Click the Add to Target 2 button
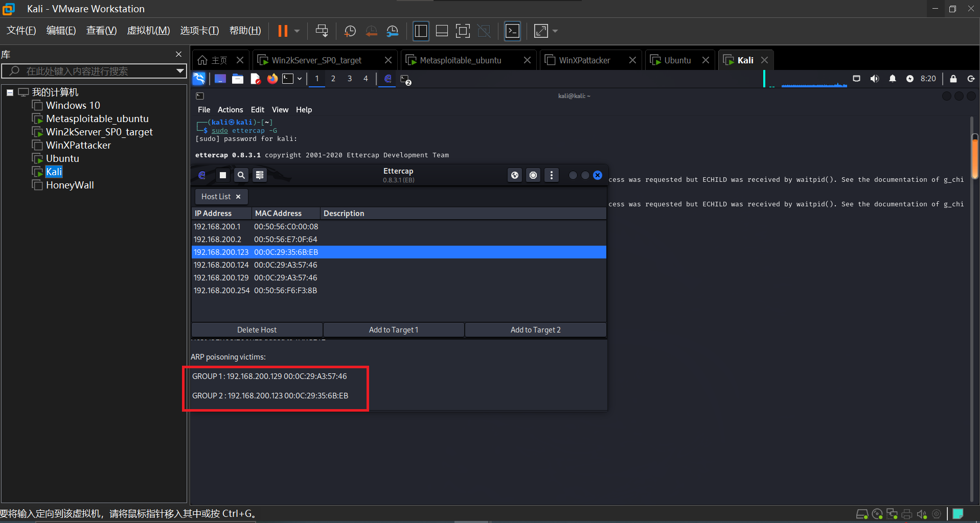 536,330
